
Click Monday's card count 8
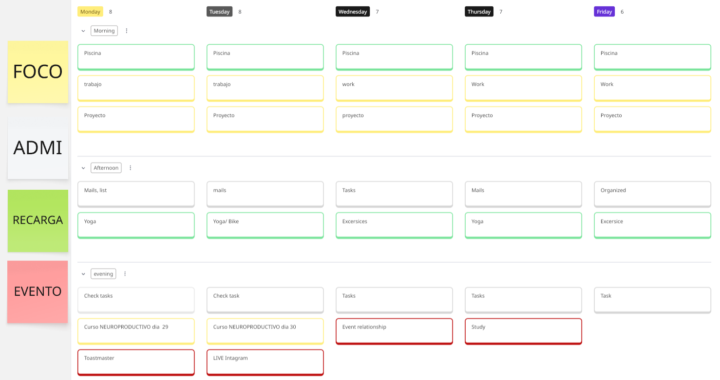click(111, 12)
